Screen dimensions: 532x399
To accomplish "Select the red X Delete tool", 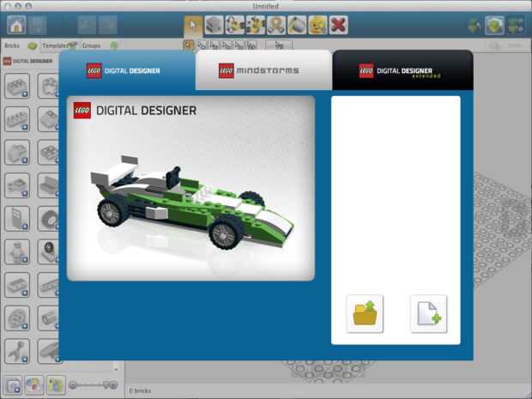I will tap(338, 25).
